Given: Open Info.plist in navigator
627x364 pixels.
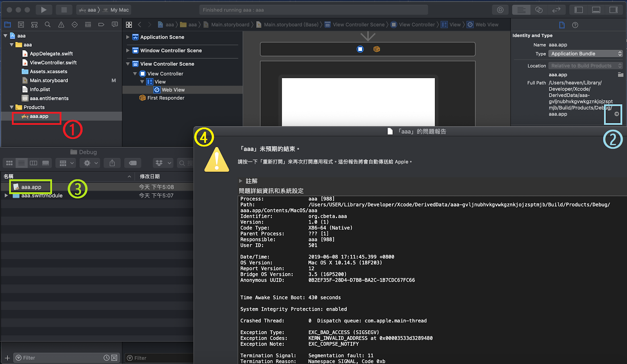Looking at the screenshot, I should click(x=40, y=89).
